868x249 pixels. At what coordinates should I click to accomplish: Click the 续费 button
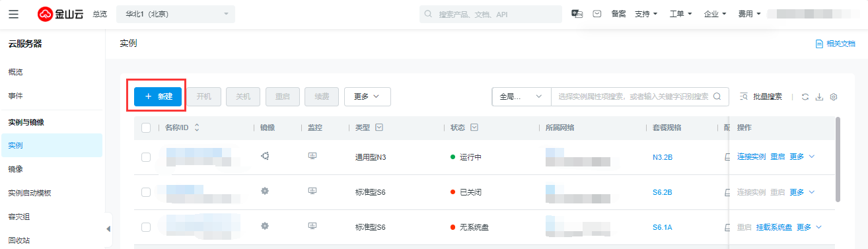coord(322,96)
